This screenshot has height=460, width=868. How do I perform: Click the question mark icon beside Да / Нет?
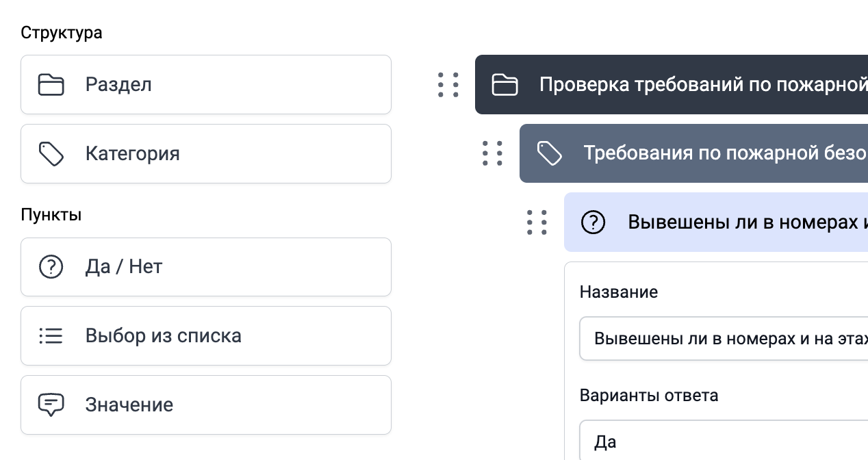pos(51,267)
